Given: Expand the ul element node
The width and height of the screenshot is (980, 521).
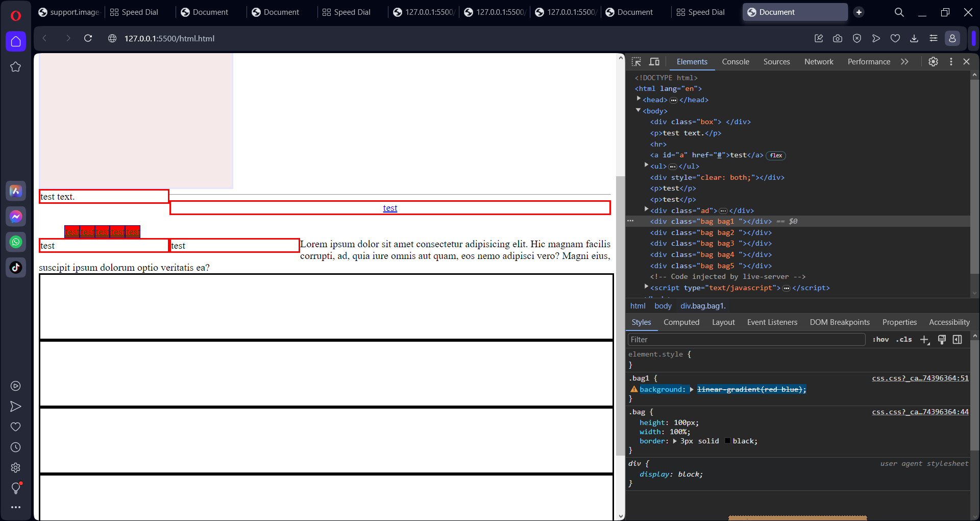Looking at the screenshot, I should (x=646, y=165).
